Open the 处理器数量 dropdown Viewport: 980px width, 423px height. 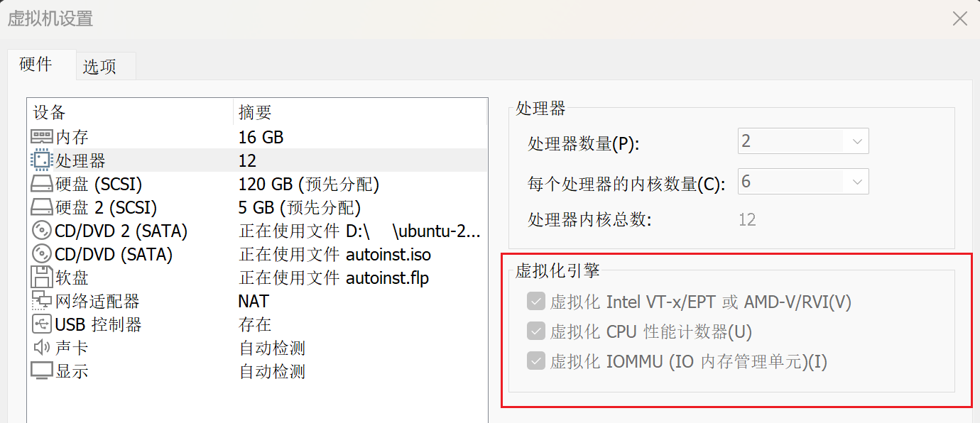[857, 141]
